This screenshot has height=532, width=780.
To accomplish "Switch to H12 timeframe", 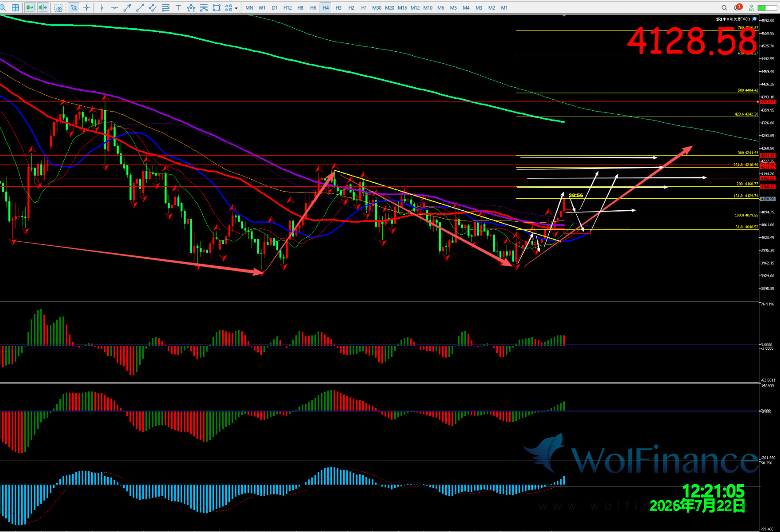I will [x=287, y=8].
